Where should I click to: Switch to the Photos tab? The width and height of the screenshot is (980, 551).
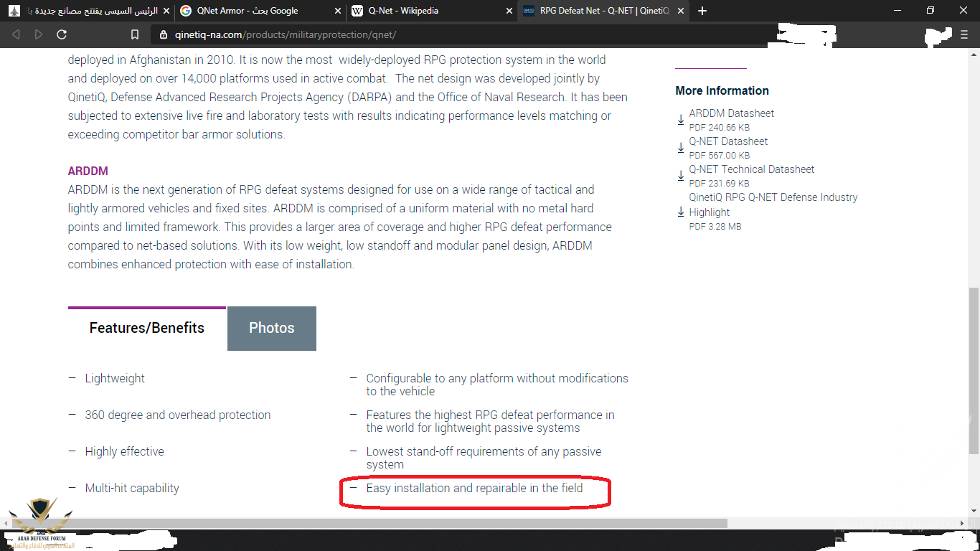point(271,329)
